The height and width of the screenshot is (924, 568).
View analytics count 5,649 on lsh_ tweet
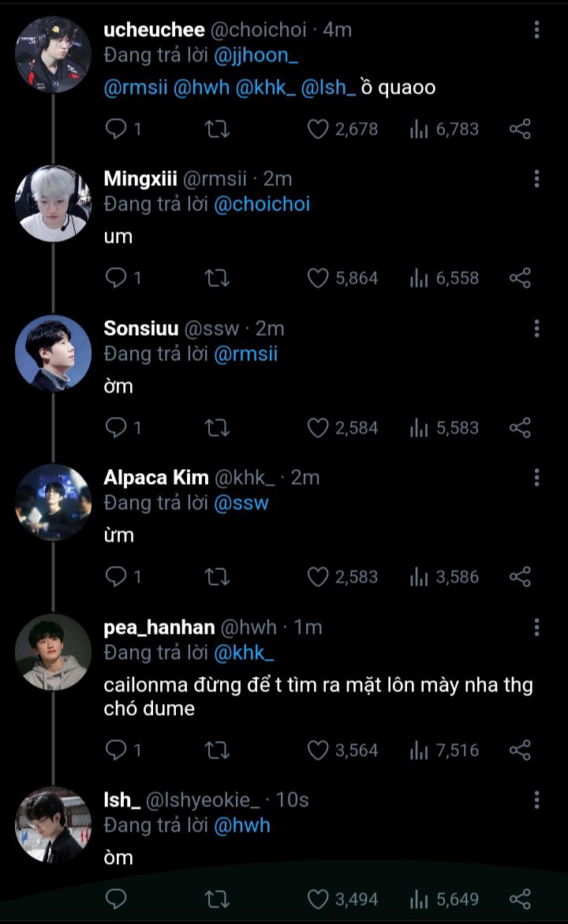pyautogui.click(x=444, y=899)
